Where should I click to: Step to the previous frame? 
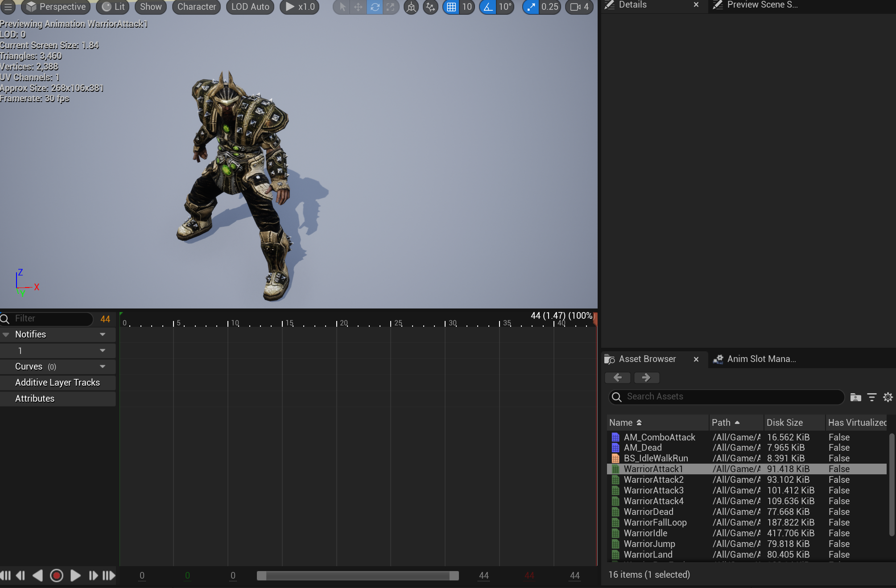(21, 576)
